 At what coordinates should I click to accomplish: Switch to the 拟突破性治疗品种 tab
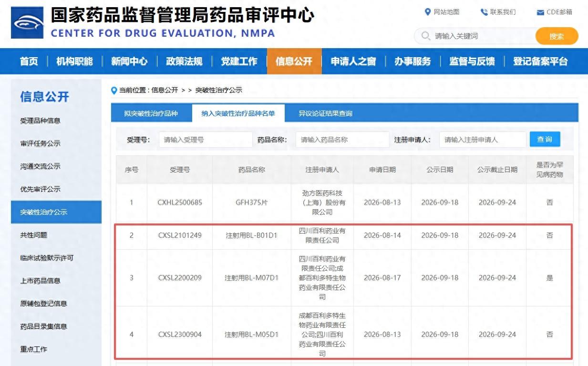pyautogui.click(x=151, y=113)
